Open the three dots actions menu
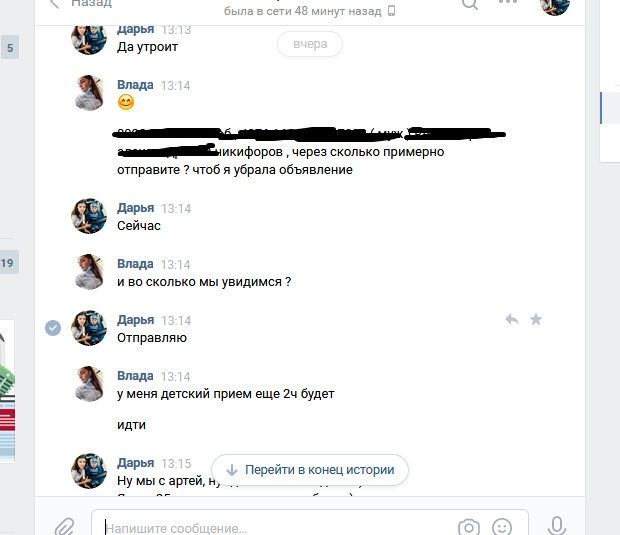The image size is (620, 535). [508, 2]
